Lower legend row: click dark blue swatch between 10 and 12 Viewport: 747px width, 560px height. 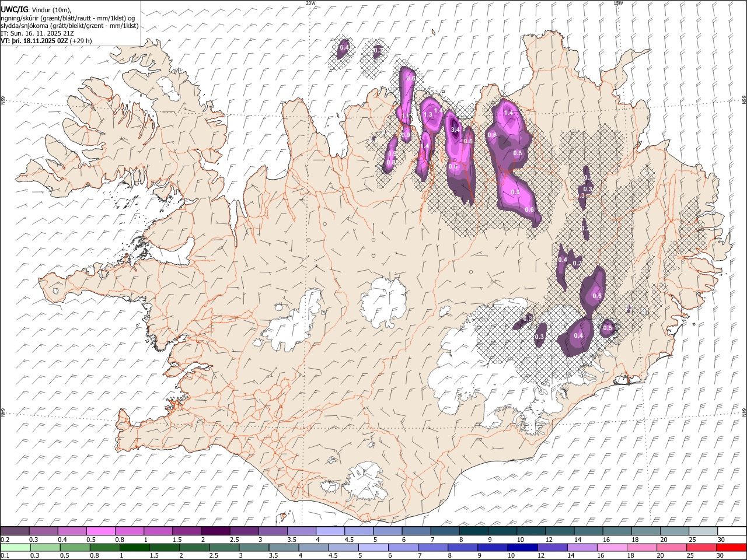pos(522,547)
